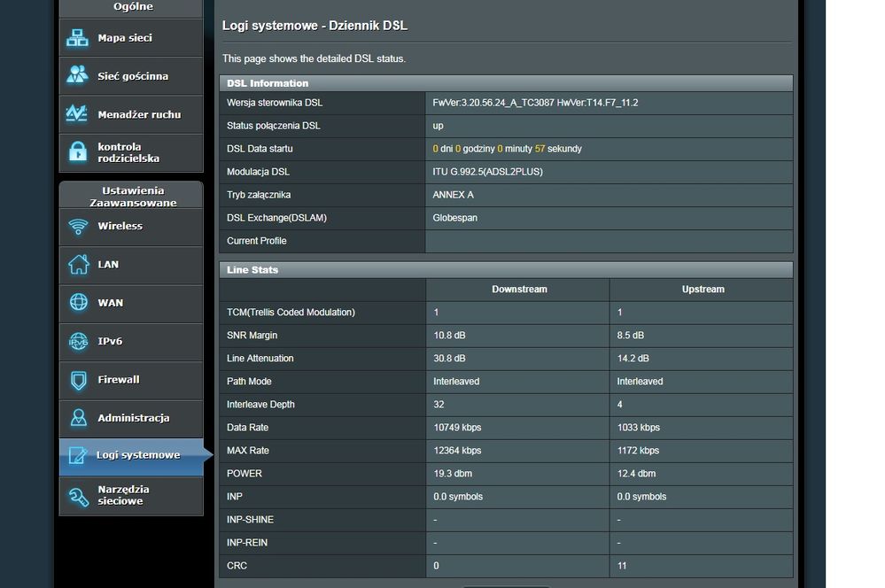Screen dimensions: 885x588
Task: Go to the Administracja menu label
Action: point(133,418)
